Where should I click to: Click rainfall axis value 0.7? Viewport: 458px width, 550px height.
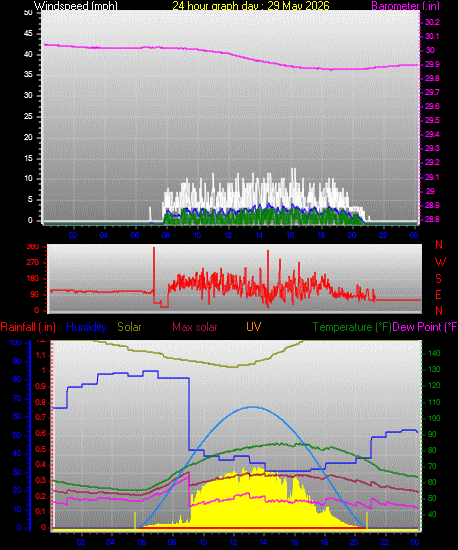pyautogui.click(x=41, y=417)
